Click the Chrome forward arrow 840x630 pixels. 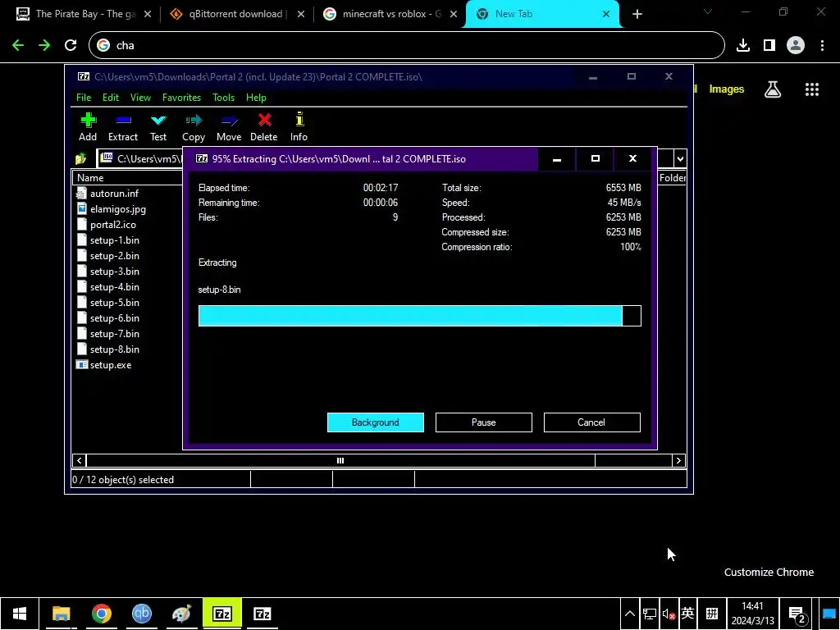[x=44, y=46]
